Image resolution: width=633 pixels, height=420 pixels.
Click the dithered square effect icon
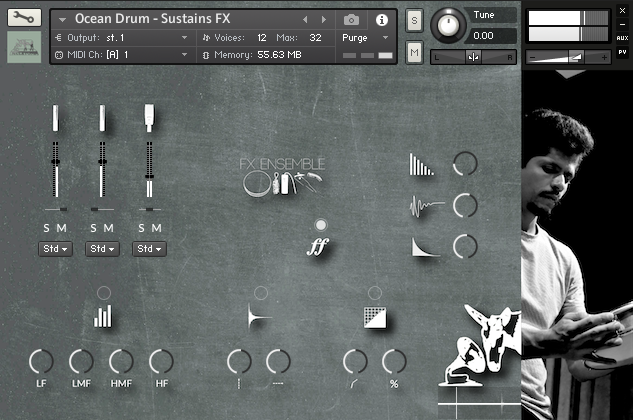(x=375, y=317)
